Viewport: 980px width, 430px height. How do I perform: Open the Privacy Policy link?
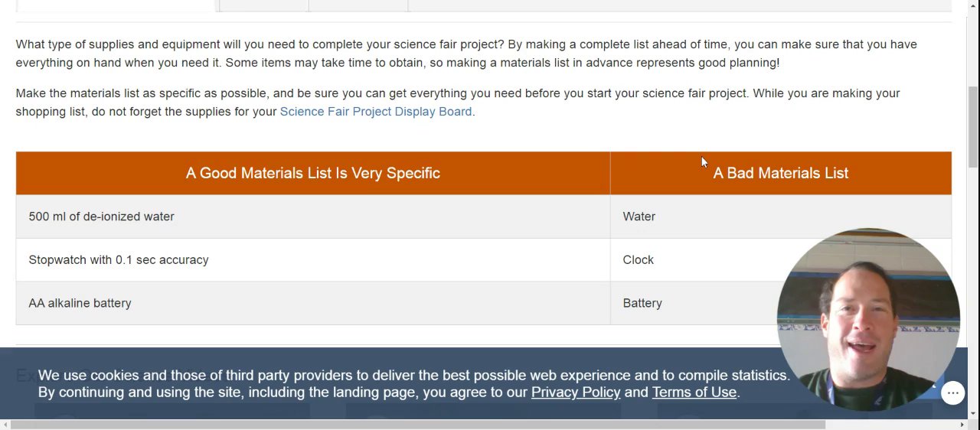tap(575, 393)
